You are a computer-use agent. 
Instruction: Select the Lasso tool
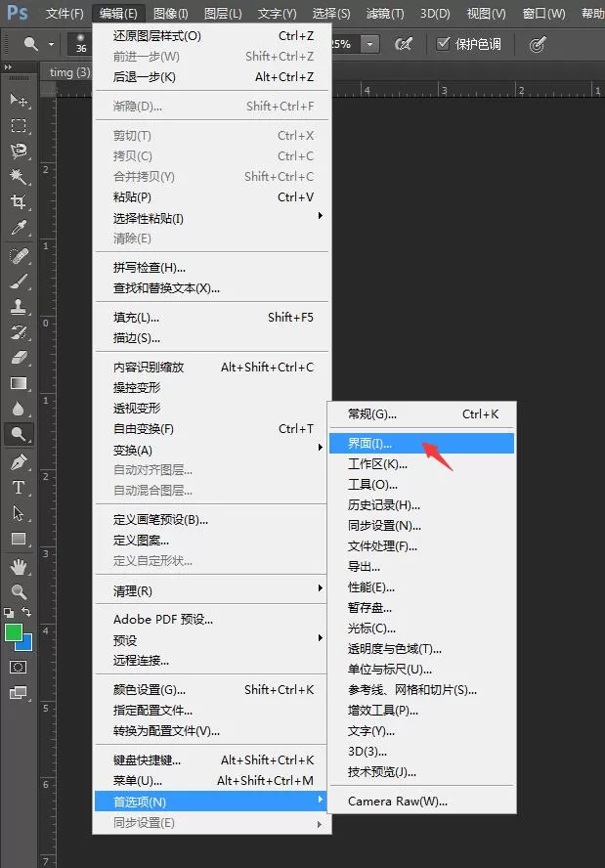[19, 152]
